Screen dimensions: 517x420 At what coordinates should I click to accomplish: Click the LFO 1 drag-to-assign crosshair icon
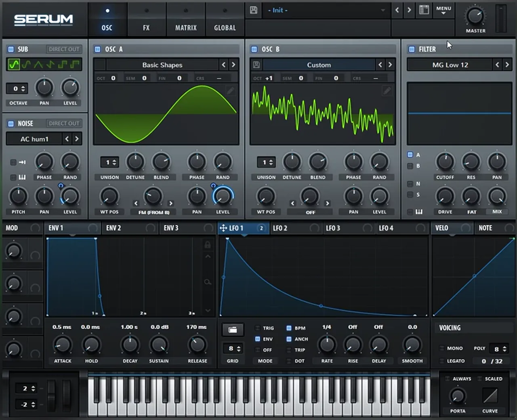(x=223, y=228)
